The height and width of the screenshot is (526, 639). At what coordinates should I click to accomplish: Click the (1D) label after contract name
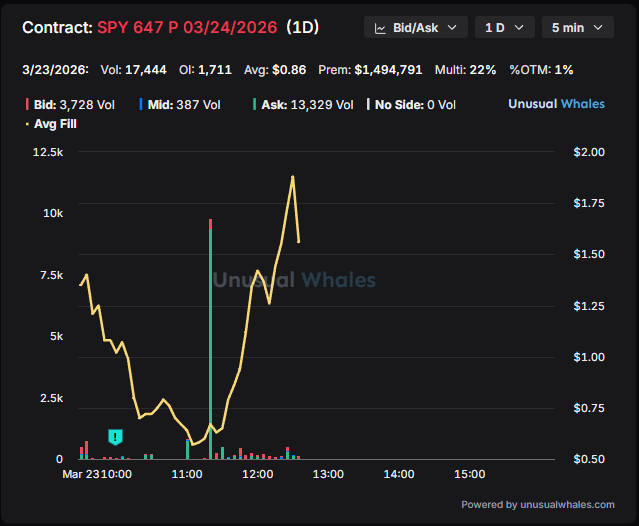302,27
